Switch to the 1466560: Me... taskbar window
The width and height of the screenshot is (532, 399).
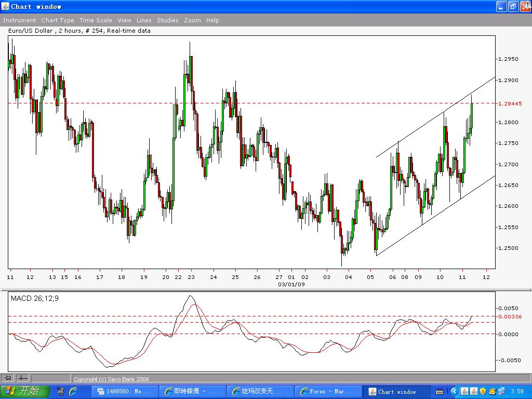coord(125,392)
